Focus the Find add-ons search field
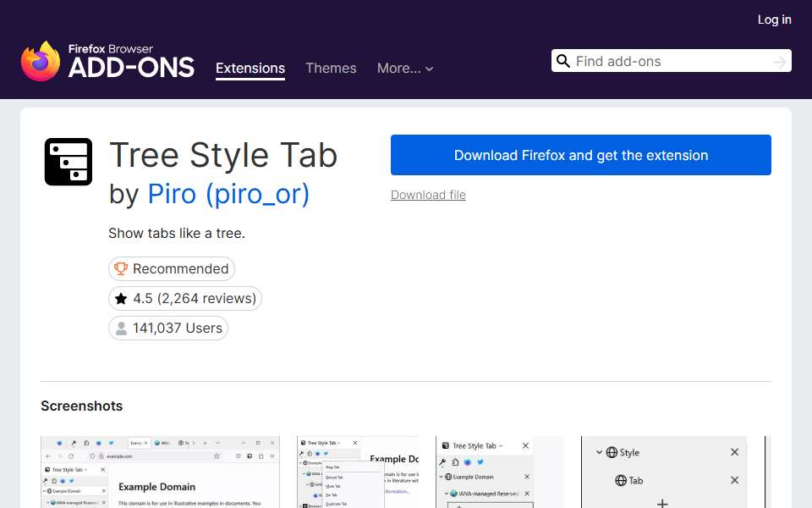 [x=671, y=61]
